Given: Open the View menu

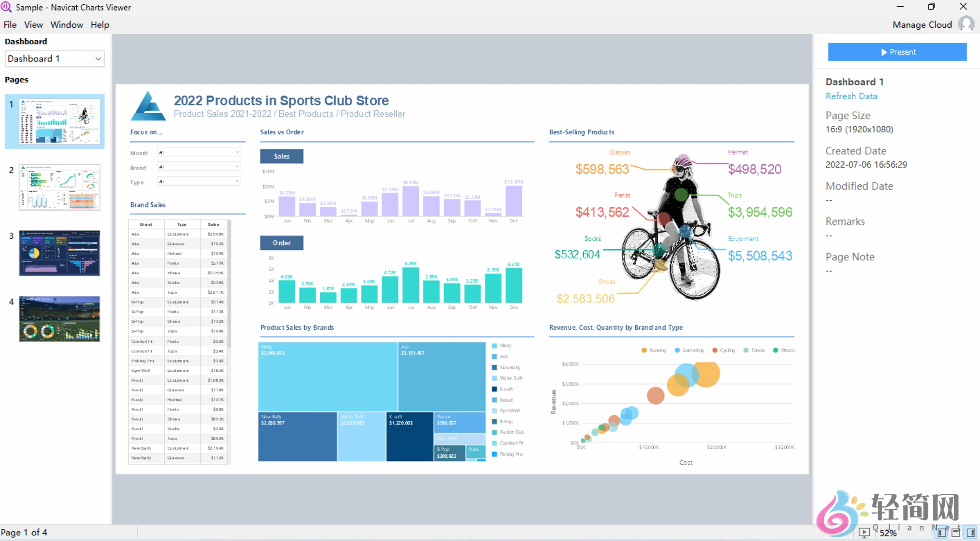Looking at the screenshot, I should pos(33,24).
